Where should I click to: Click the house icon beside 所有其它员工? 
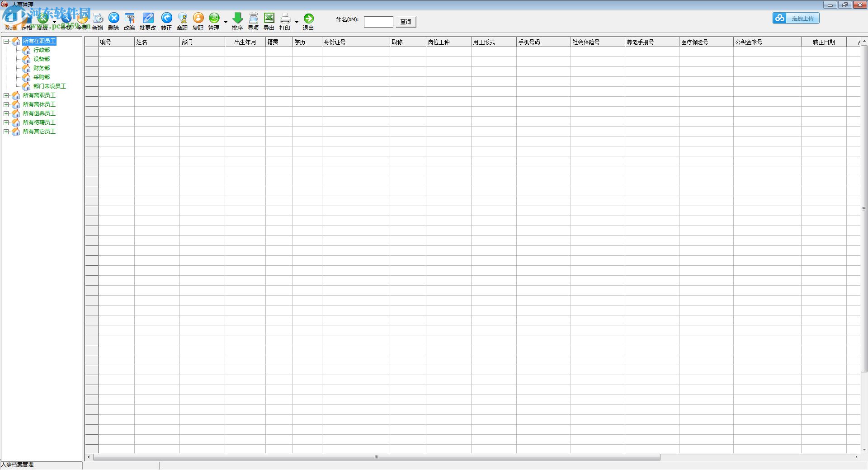(16, 132)
